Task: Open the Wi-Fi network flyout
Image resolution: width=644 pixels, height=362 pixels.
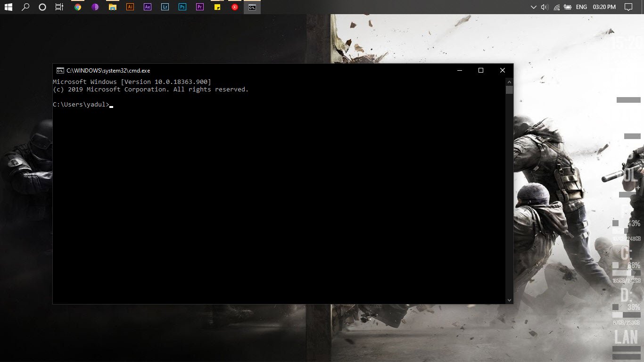Action: coord(557,7)
